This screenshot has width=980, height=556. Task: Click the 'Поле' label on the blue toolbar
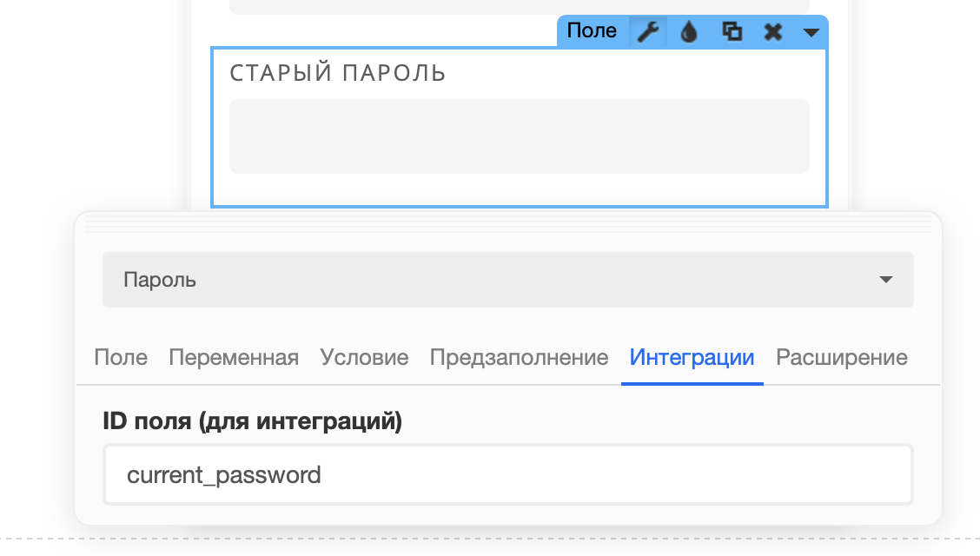pos(592,30)
